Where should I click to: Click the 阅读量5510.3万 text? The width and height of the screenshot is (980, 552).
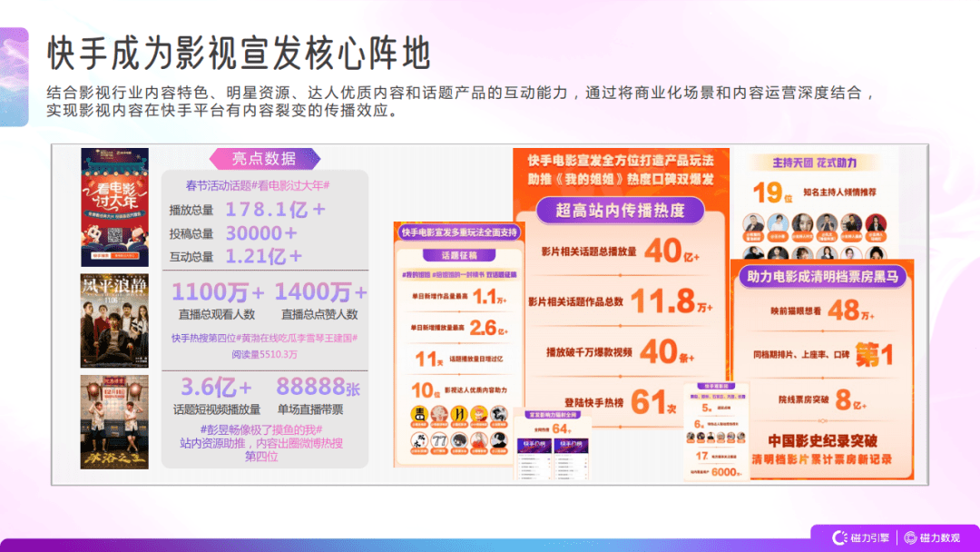pyautogui.click(x=264, y=354)
